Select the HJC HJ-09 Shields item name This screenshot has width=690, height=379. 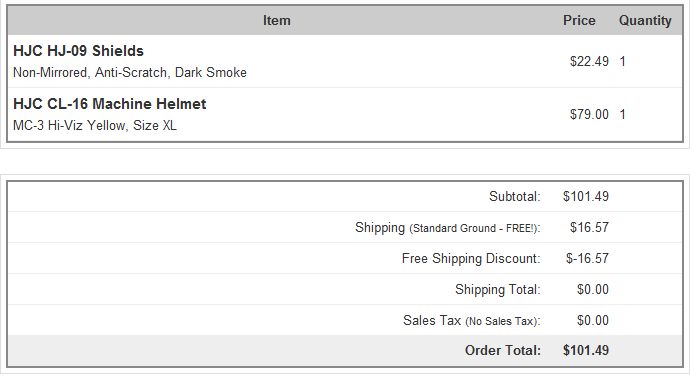(x=78, y=51)
